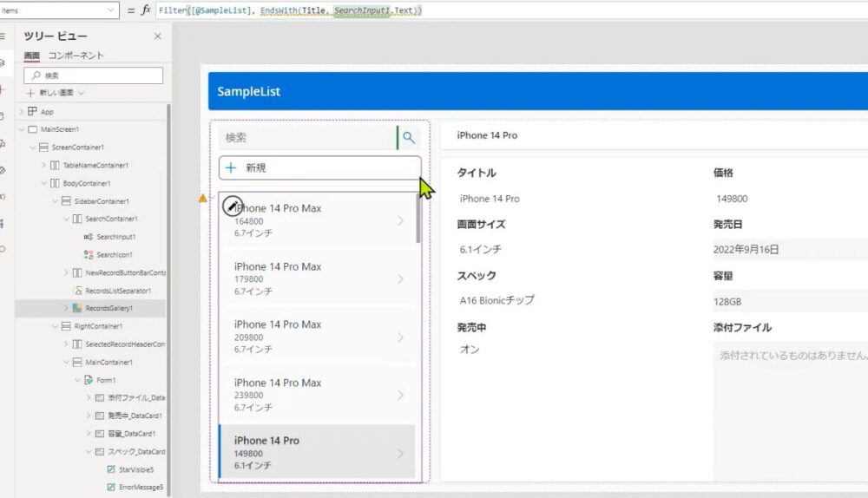The image size is (868, 498).
Task: Click the tree view 検索 input field
Action: click(94, 75)
